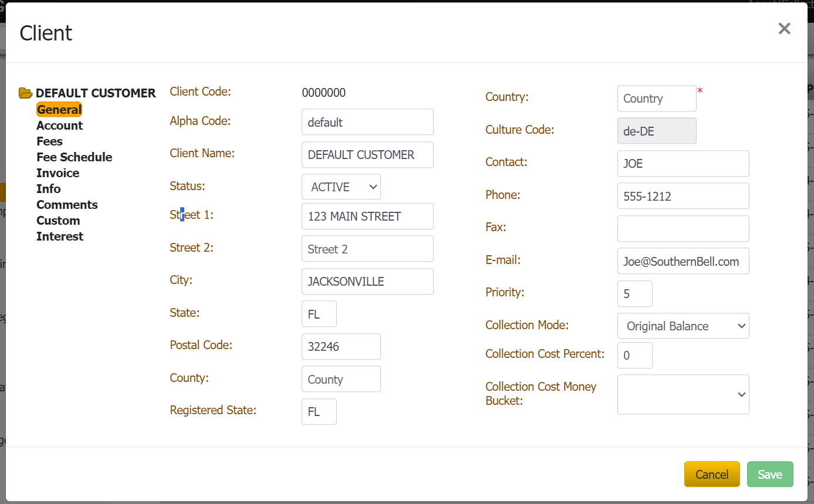Open the Status dropdown

click(341, 187)
